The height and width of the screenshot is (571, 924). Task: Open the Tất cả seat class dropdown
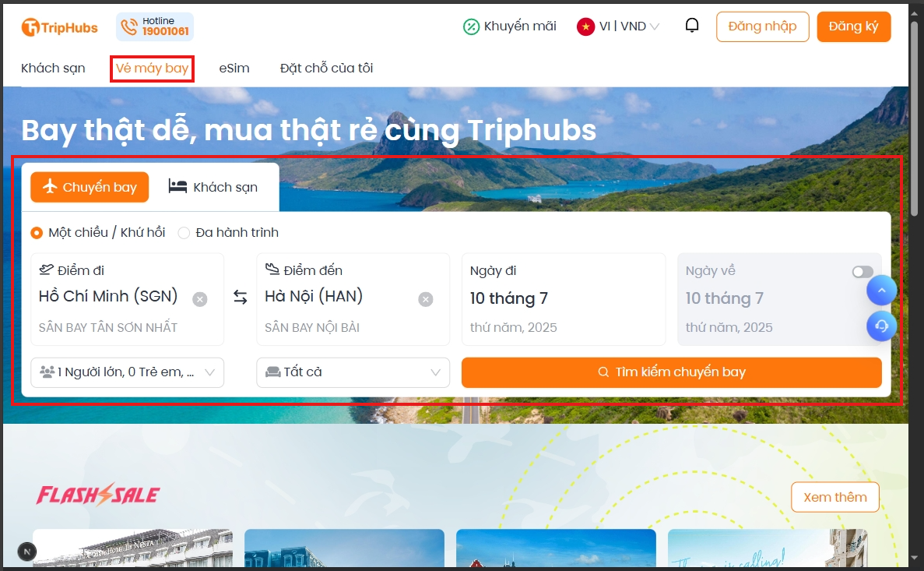click(353, 372)
